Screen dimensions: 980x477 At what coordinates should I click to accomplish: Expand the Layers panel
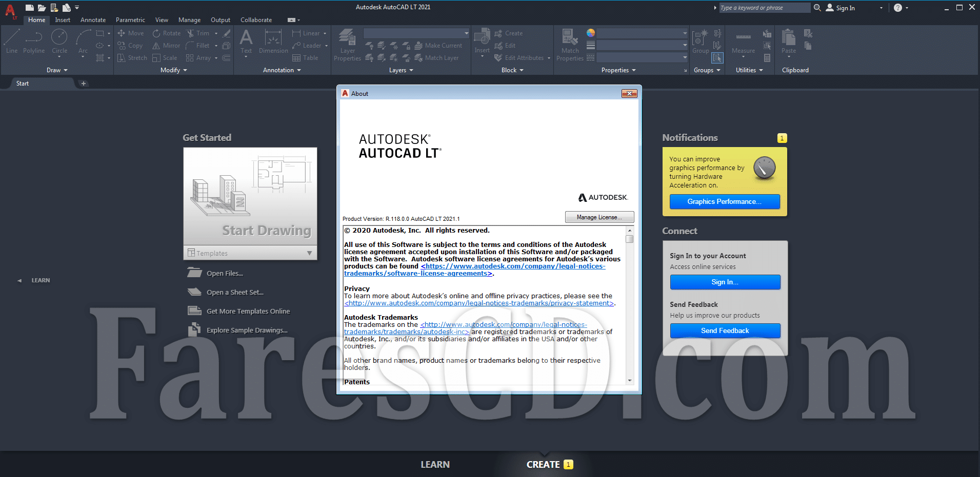(x=401, y=70)
